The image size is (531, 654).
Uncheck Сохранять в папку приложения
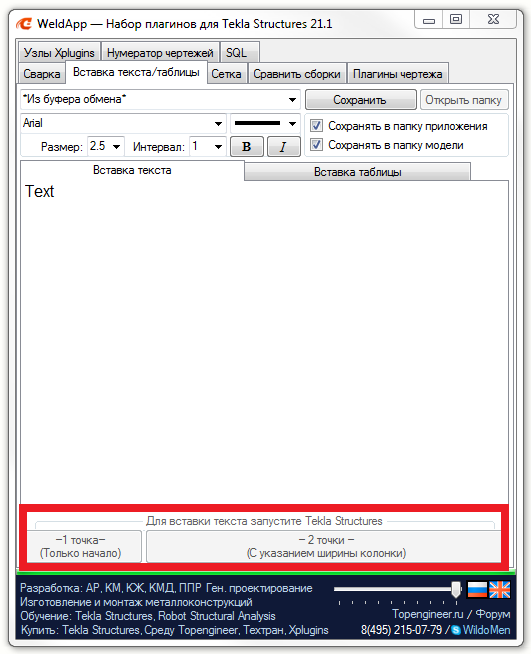pyautogui.click(x=316, y=126)
